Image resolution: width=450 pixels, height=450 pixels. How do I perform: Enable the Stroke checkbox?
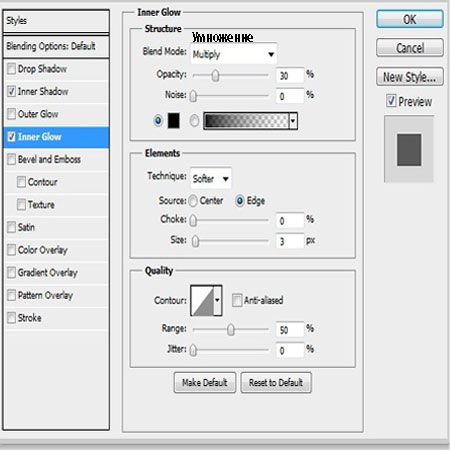[11, 318]
